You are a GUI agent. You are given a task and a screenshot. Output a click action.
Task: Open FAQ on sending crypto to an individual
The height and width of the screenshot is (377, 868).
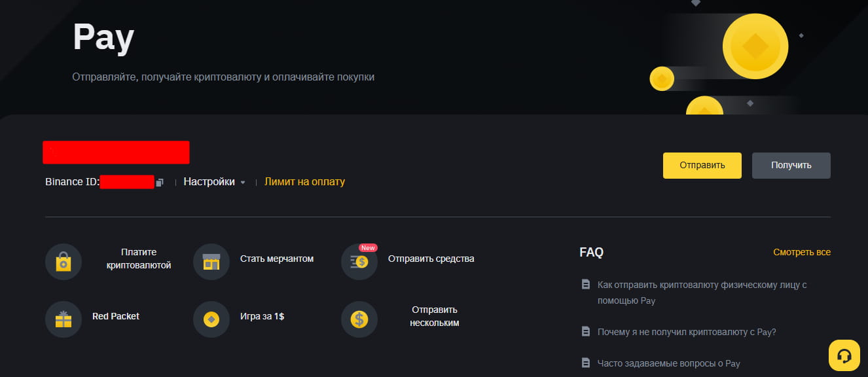click(x=702, y=293)
